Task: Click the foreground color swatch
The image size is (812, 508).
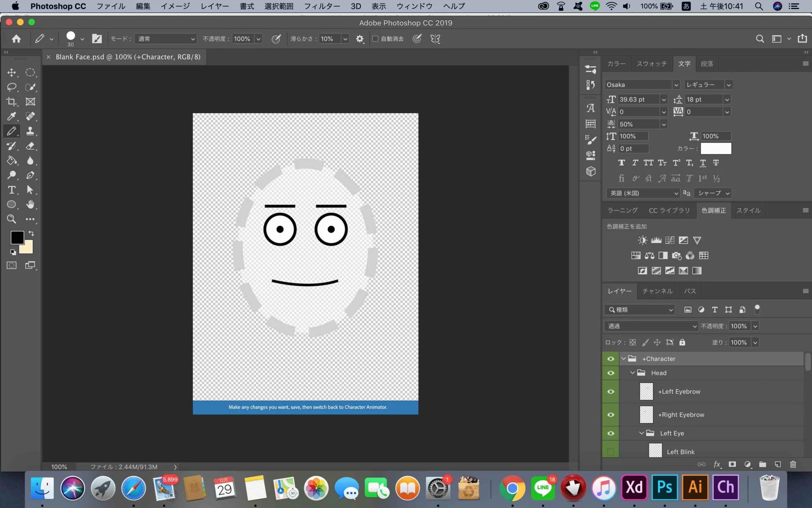Action: [17, 237]
